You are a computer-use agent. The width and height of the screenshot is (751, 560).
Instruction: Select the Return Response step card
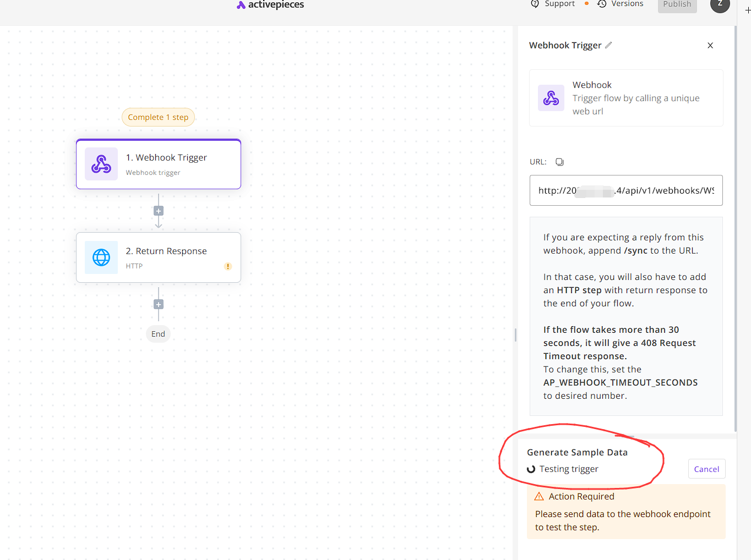tap(159, 257)
